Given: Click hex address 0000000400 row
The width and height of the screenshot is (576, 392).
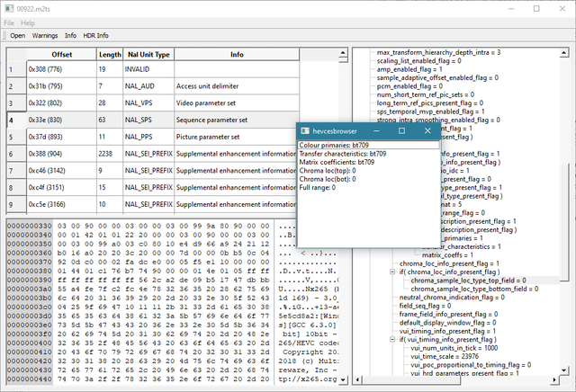Looking at the screenshot, I should point(30,343).
